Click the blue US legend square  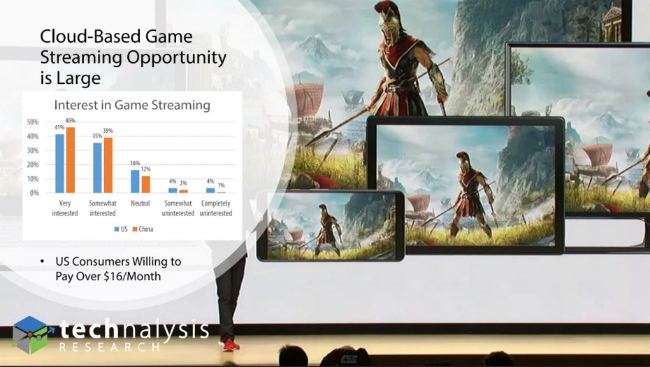117,229
